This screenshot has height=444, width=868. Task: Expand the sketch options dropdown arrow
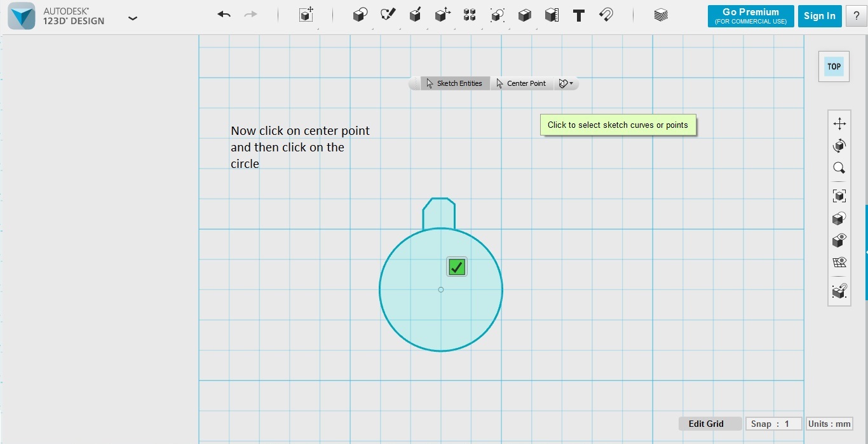(571, 83)
